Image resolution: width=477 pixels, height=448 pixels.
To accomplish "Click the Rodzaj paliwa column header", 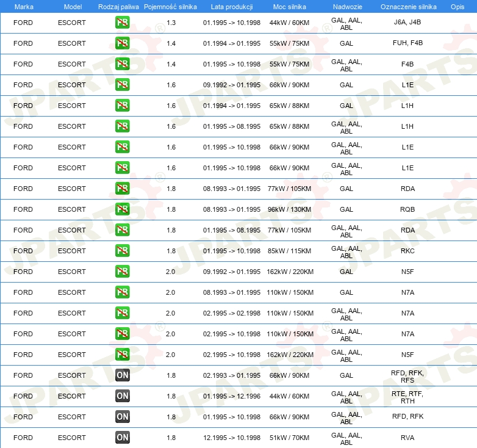I will [118, 7].
